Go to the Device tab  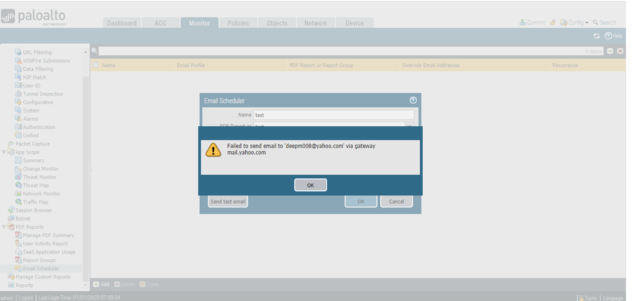pyautogui.click(x=355, y=23)
